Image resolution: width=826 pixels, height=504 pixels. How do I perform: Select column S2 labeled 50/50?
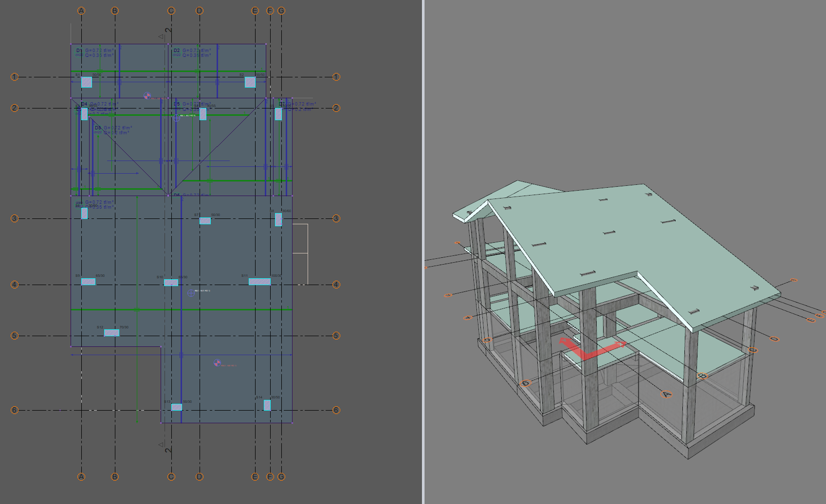(x=250, y=82)
